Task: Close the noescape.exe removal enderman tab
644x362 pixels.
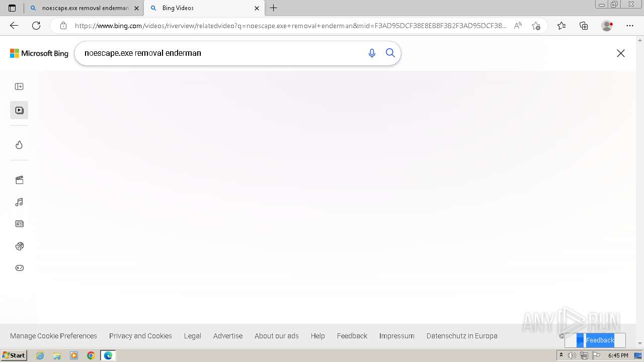Action: click(x=136, y=8)
